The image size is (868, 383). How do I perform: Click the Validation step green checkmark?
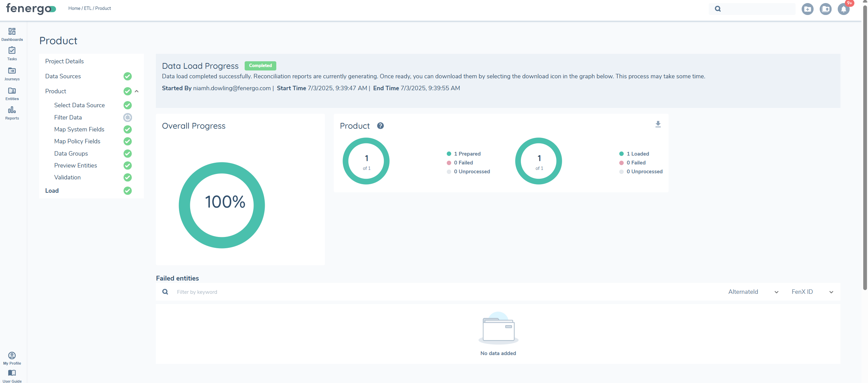click(128, 177)
